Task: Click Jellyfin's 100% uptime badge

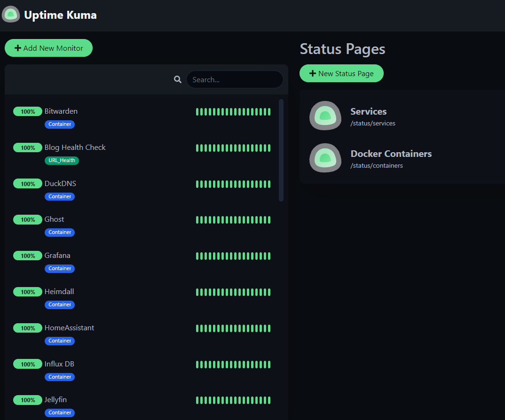Action: [28, 400]
